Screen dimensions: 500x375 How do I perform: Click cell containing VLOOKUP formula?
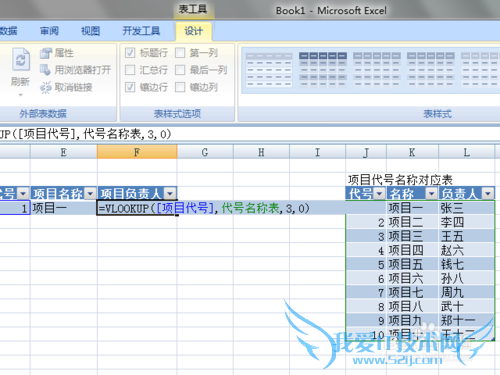137,208
